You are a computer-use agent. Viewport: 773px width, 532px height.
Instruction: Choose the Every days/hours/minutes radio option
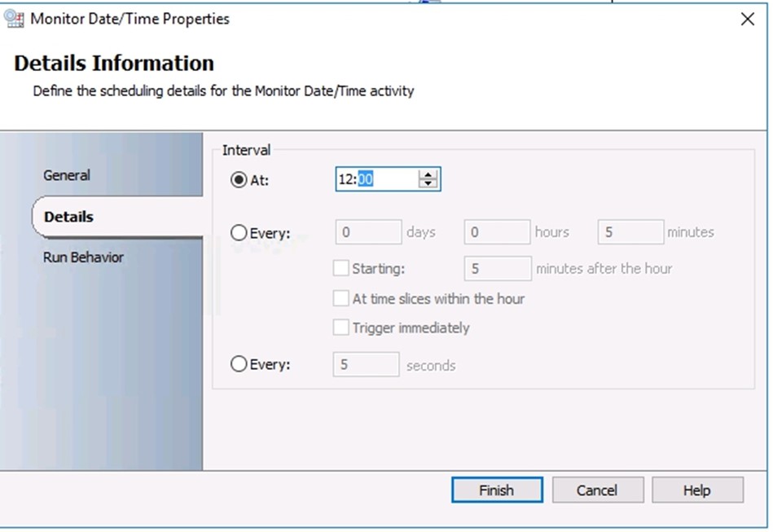(x=239, y=233)
